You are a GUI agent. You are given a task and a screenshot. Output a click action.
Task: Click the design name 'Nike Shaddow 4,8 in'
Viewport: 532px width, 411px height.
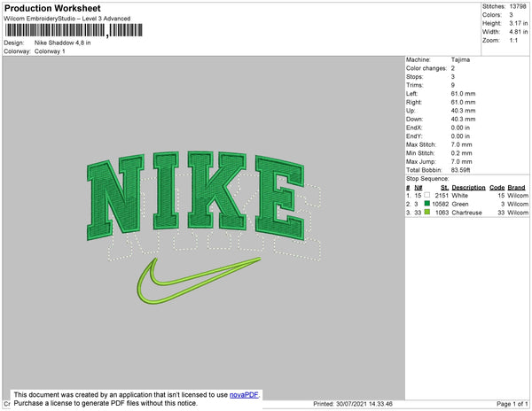click(62, 43)
